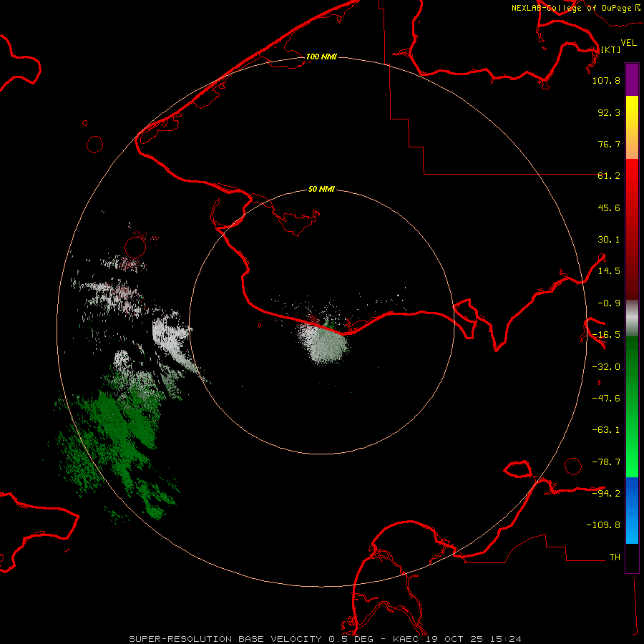
Task: Click the TH threshold label
Action: 615,557
